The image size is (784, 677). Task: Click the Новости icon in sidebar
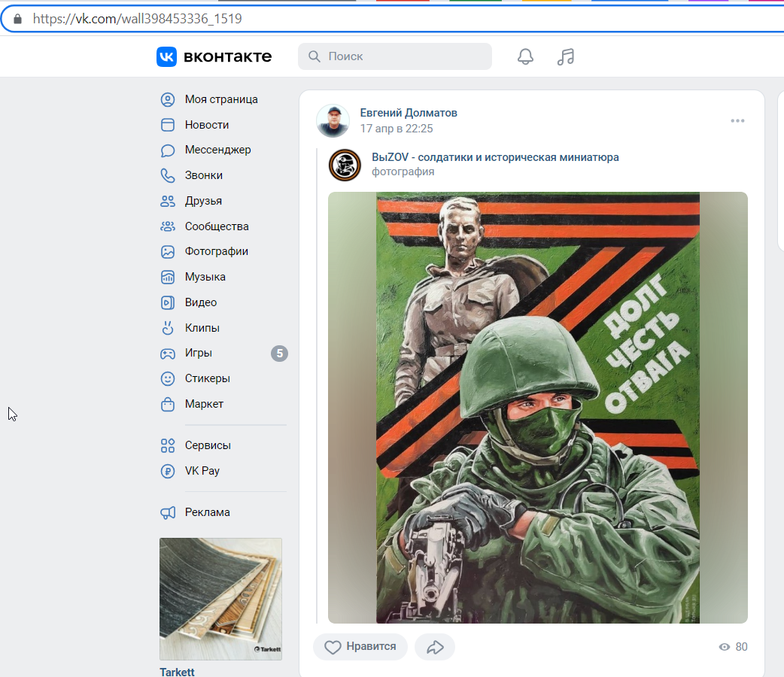pos(168,125)
